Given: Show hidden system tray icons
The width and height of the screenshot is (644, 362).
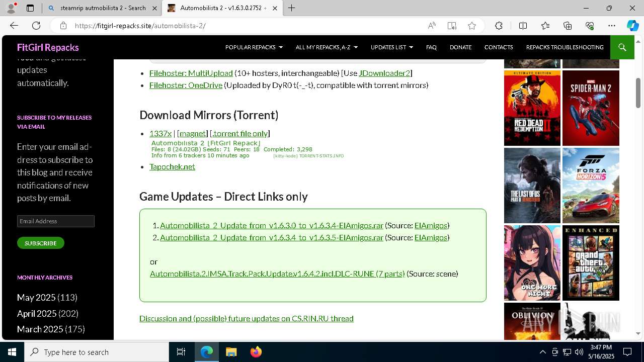Looking at the screenshot, I should 542,352.
